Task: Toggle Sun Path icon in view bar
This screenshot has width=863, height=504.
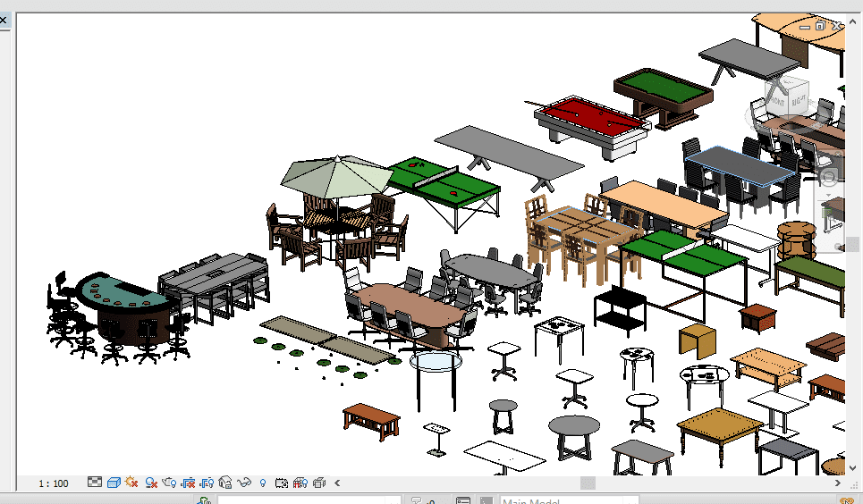Action: [x=132, y=483]
